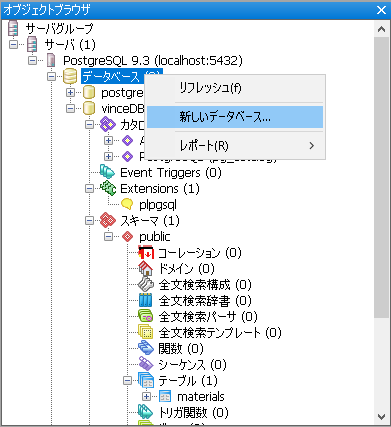391x427 pixels.
Task: Click the シーケンス sequences icon
Action: 146,364
